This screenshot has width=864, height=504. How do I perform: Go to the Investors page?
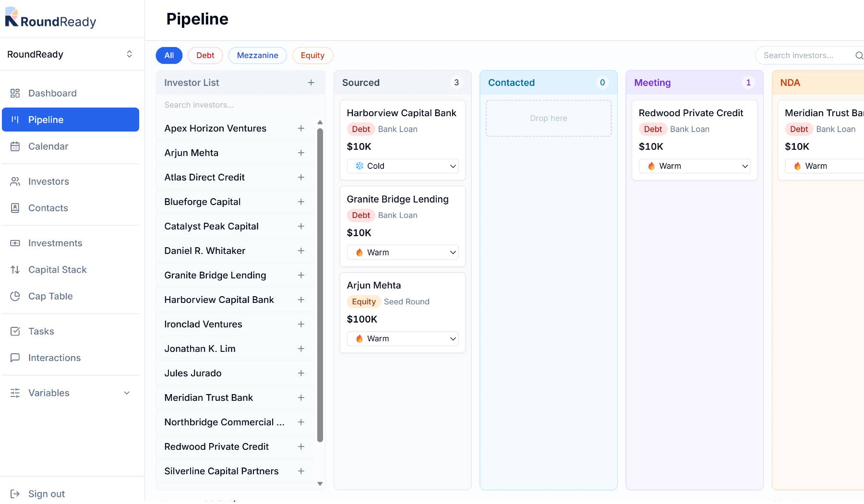71,181
